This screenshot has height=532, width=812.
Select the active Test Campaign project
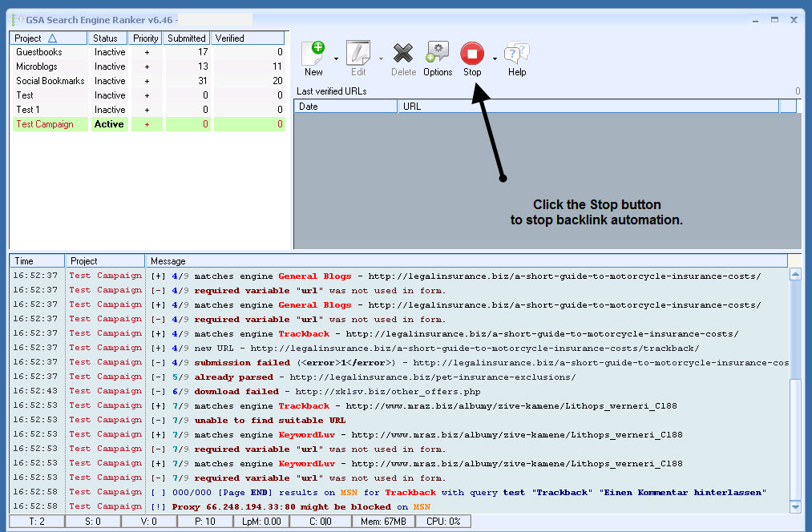[x=45, y=124]
